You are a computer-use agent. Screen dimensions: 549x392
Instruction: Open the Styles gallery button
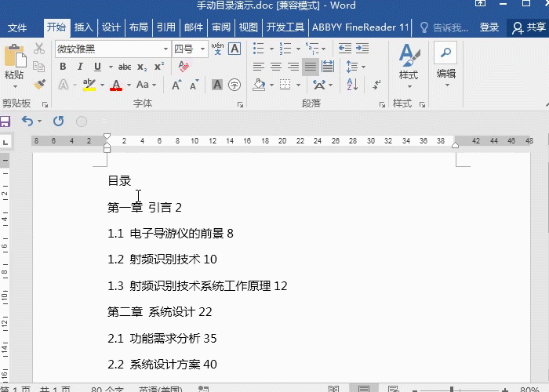click(x=409, y=66)
